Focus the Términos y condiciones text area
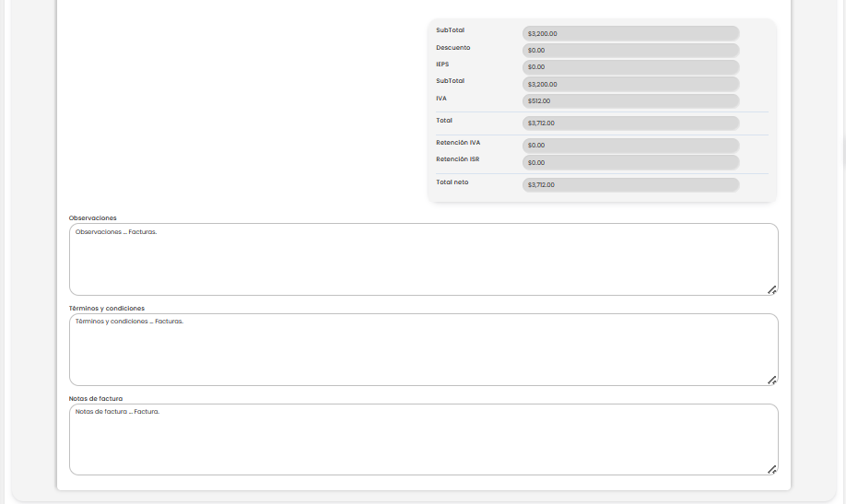This screenshot has height=504, width=846. pos(423,350)
